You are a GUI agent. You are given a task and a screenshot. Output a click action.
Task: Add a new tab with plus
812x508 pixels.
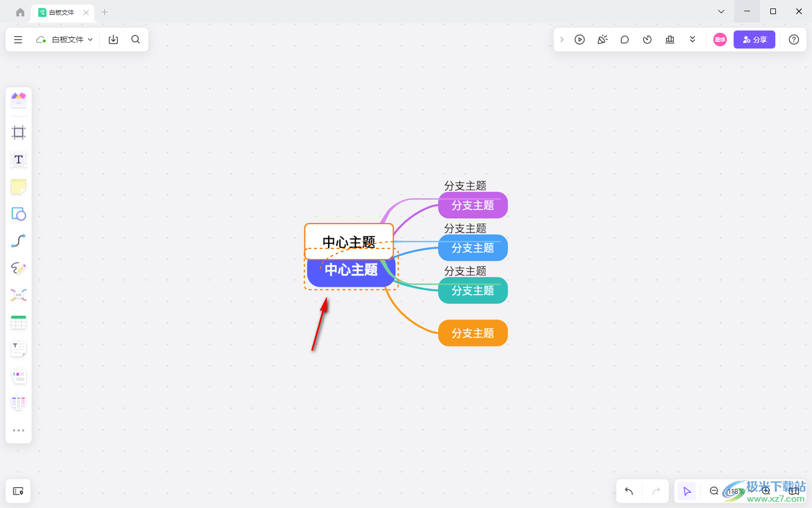point(104,12)
